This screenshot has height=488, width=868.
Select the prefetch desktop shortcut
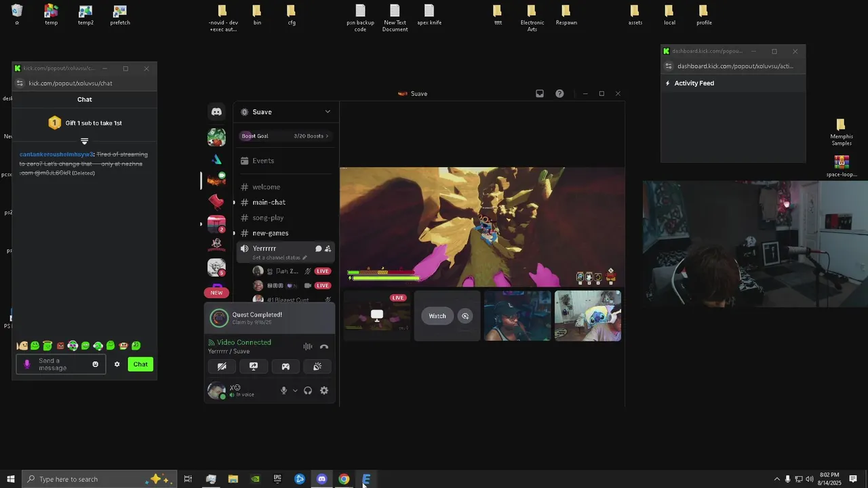tap(119, 15)
